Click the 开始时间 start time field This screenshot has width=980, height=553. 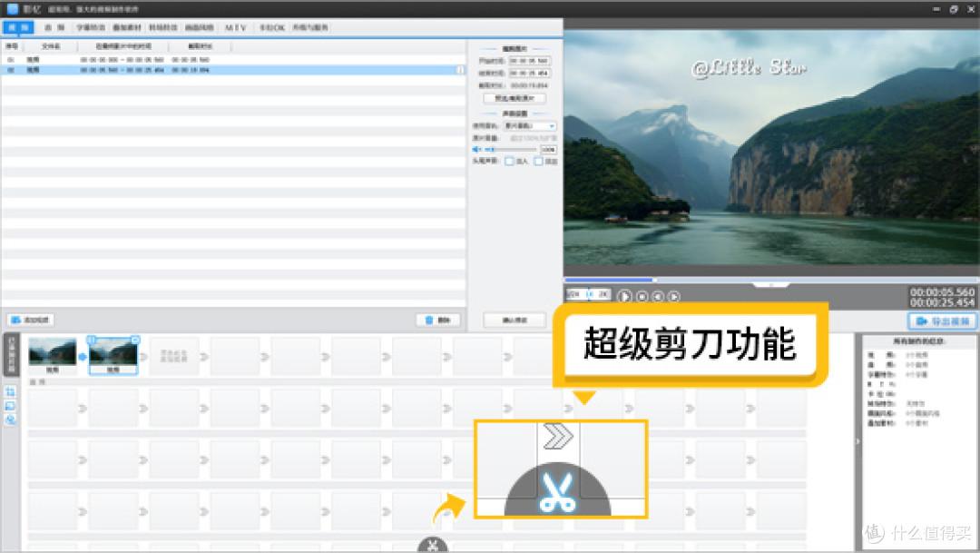click(x=529, y=61)
